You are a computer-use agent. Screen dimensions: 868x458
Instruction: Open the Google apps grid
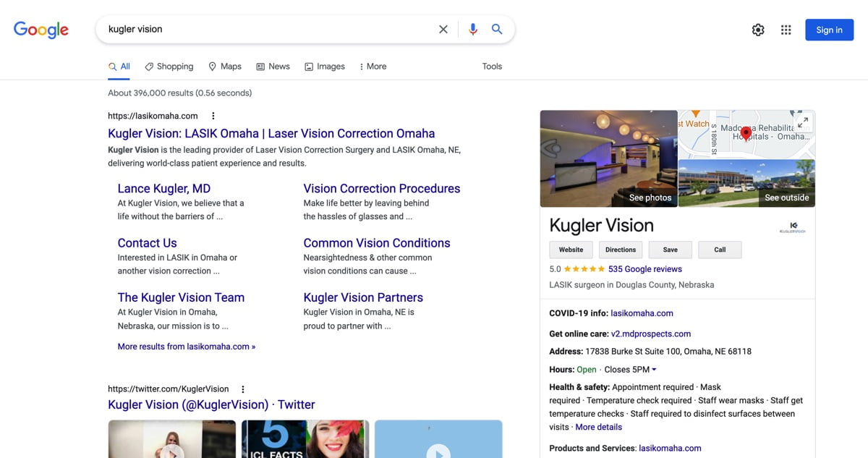[x=786, y=30]
